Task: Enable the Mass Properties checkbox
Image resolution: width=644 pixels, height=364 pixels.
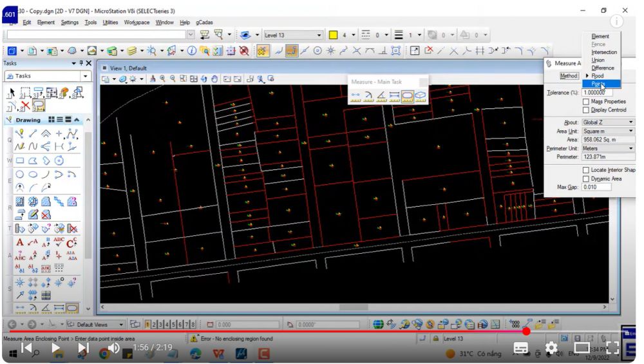Action: pos(585,102)
